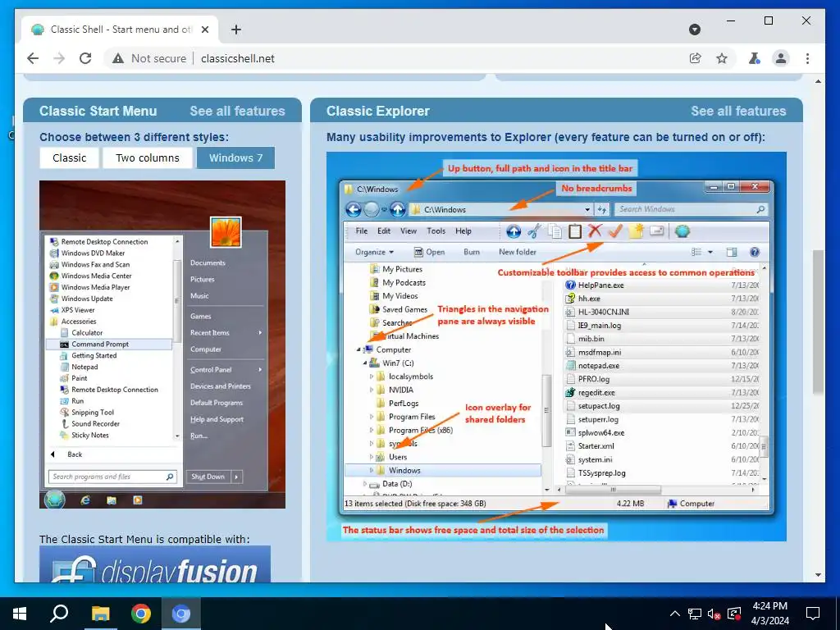This screenshot has width=840, height=630.
Task: Open a new browser tab
Action: (x=235, y=30)
